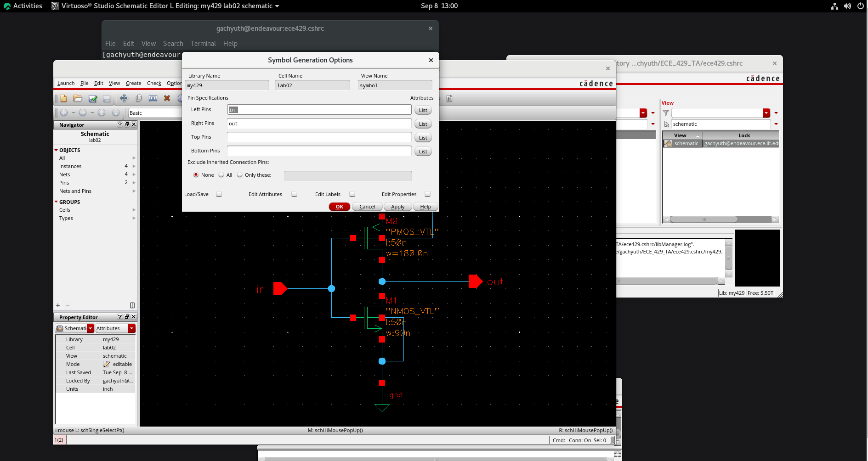Click the Help button in dialog
Screen dimensions: 868x461
[x=425, y=207]
